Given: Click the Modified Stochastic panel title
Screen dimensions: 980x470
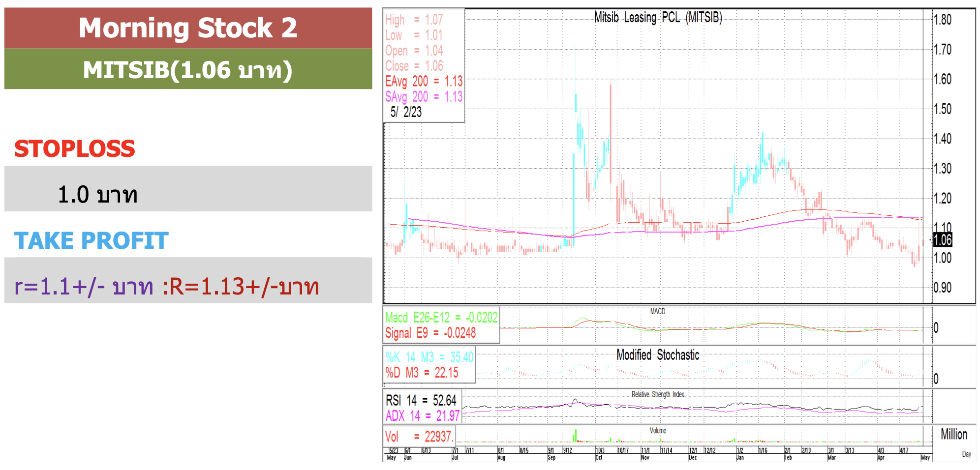Looking at the screenshot, I should coord(658,355).
